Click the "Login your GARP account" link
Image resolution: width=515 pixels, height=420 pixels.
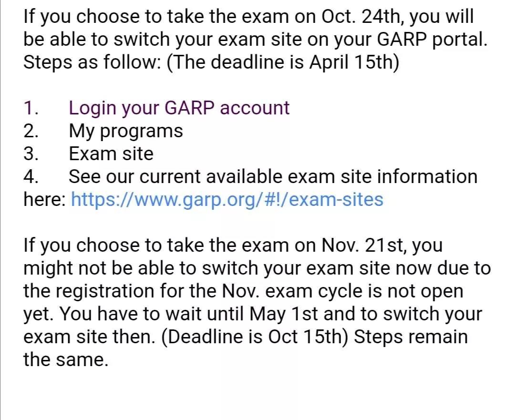[x=179, y=108]
